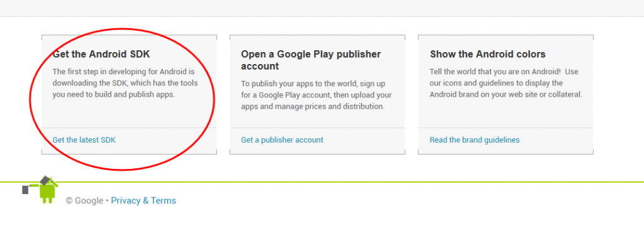This screenshot has height=233, width=644.
Task: Click the paragraph starting The first step in developing
Action: click(x=125, y=84)
